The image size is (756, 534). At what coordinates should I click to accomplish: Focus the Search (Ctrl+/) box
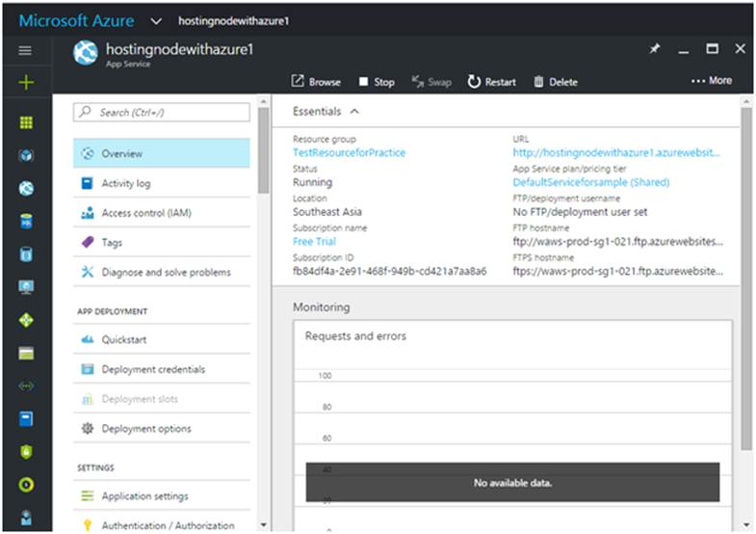tap(162, 113)
